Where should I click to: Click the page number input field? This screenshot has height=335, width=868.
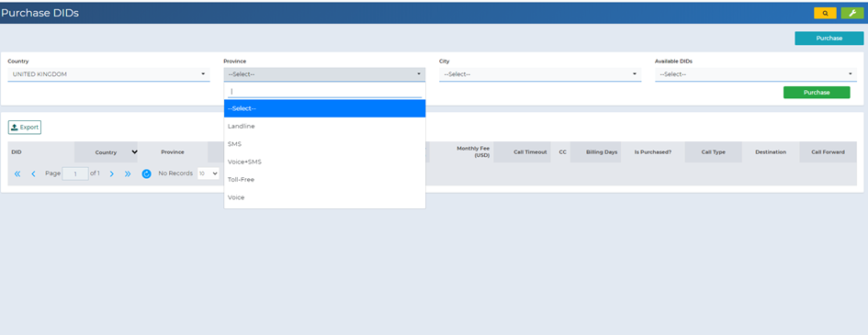click(x=75, y=173)
